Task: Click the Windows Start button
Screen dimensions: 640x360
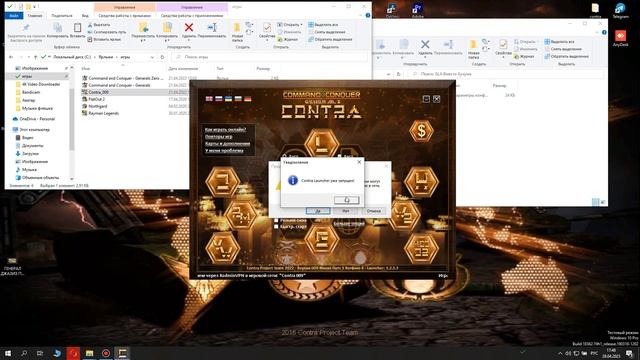Action: pos(8,353)
